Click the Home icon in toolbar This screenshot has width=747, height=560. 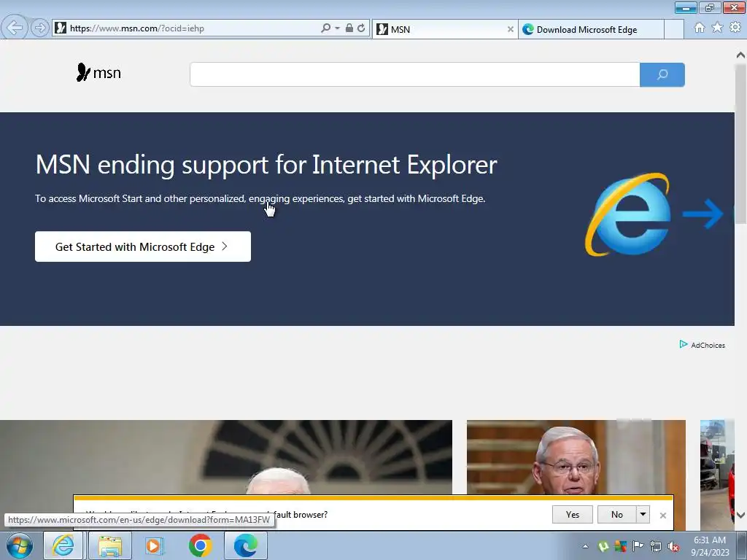point(700,28)
